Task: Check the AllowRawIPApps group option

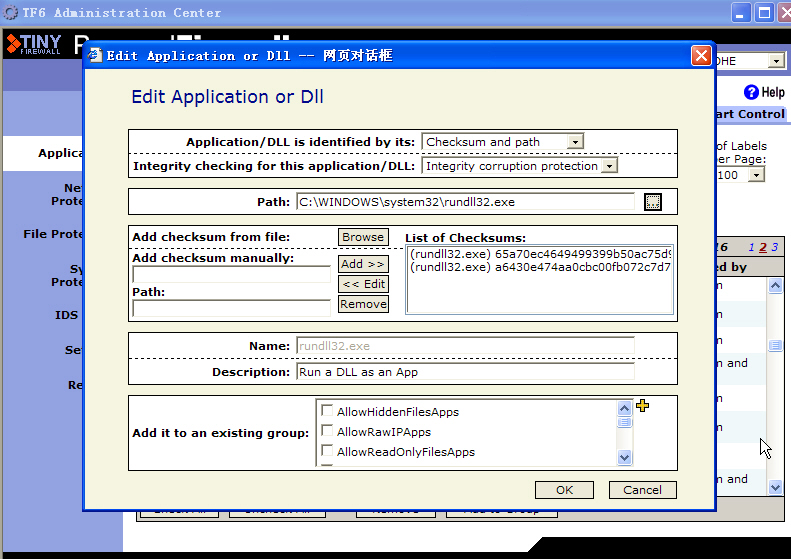Action: click(327, 431)
